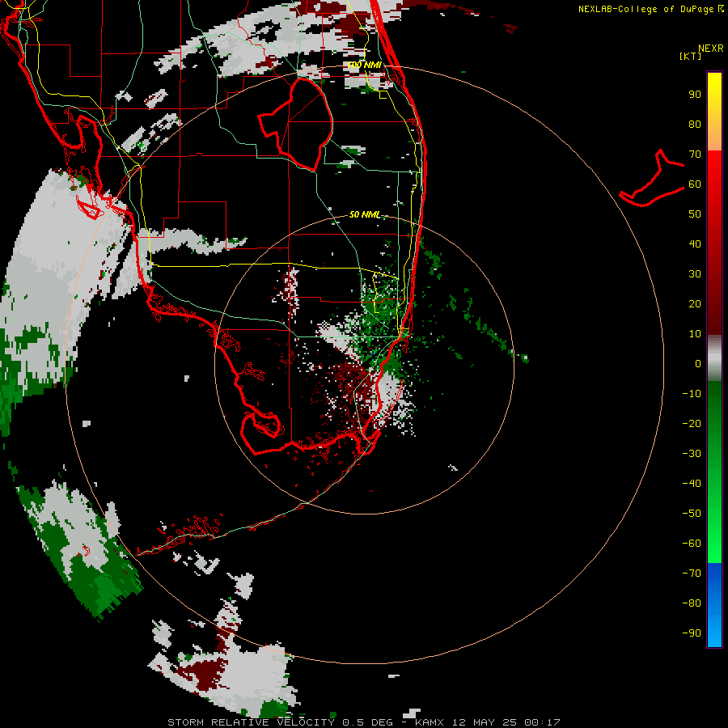Select the 80 value on velocity scale
Viewport: 728px width, 728px height.
coord(695,125)
